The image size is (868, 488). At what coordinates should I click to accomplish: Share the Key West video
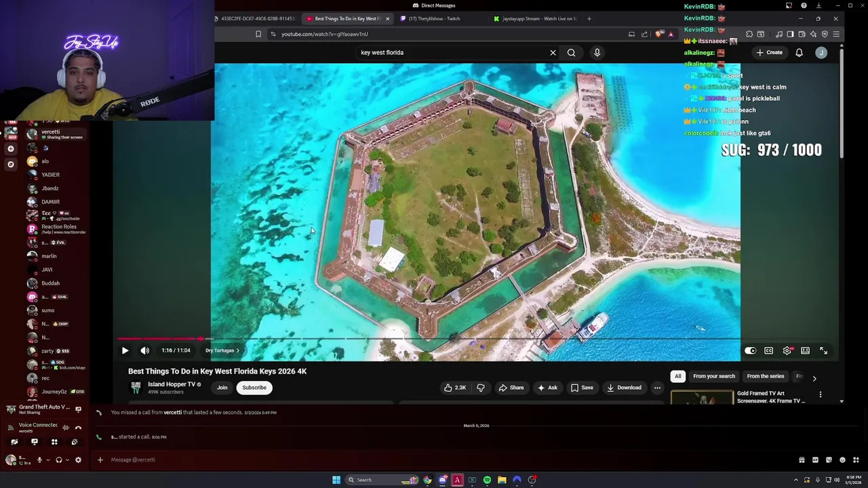click(511, 388)
